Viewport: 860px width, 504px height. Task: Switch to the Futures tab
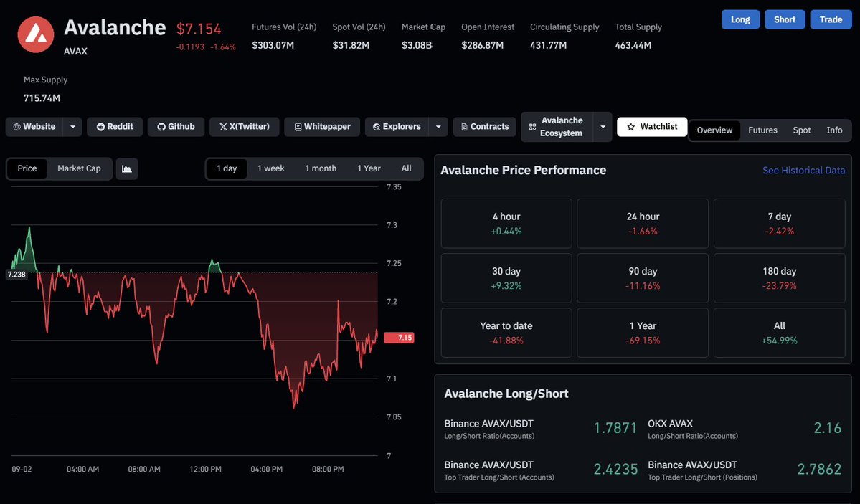tap(762, 130)
